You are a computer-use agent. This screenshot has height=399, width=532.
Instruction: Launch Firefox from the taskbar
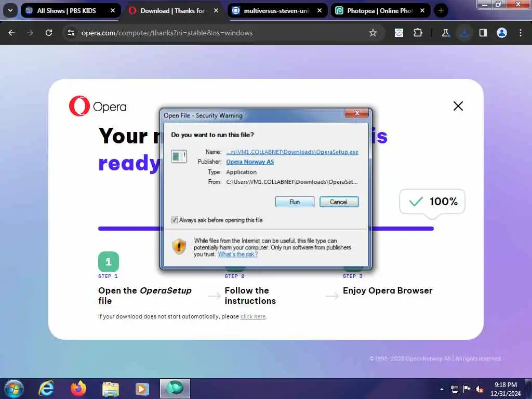(x=78, y=389)
